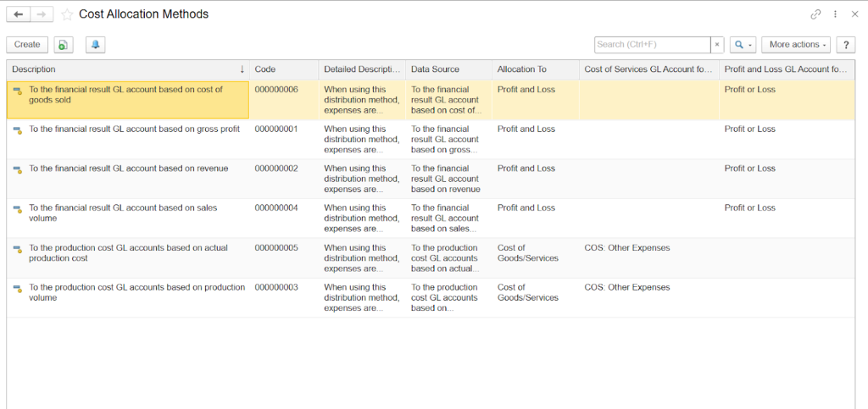Click code 000000006
This screenshot has width=868, height=409.
coord(276,89)
